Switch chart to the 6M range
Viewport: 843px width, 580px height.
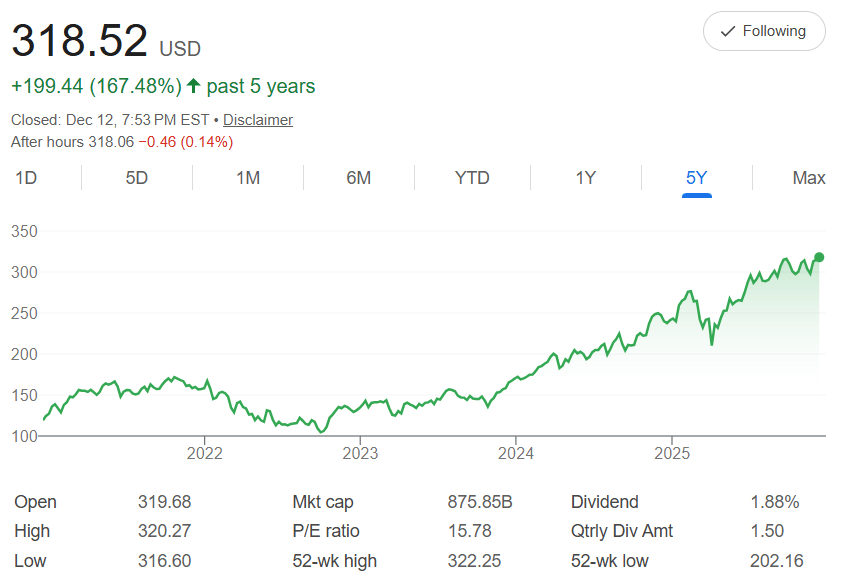pyautogui.click(x=359, y=178)
